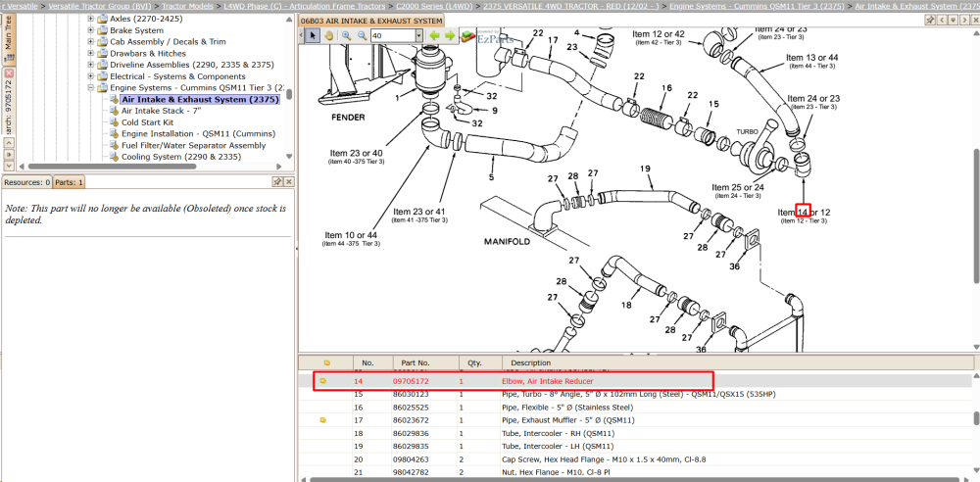Image resolution: width=980 pixels, height=482 pixels.
Task: Zoom out with the magnifier minus icon
Action: (x=362, y=35)
